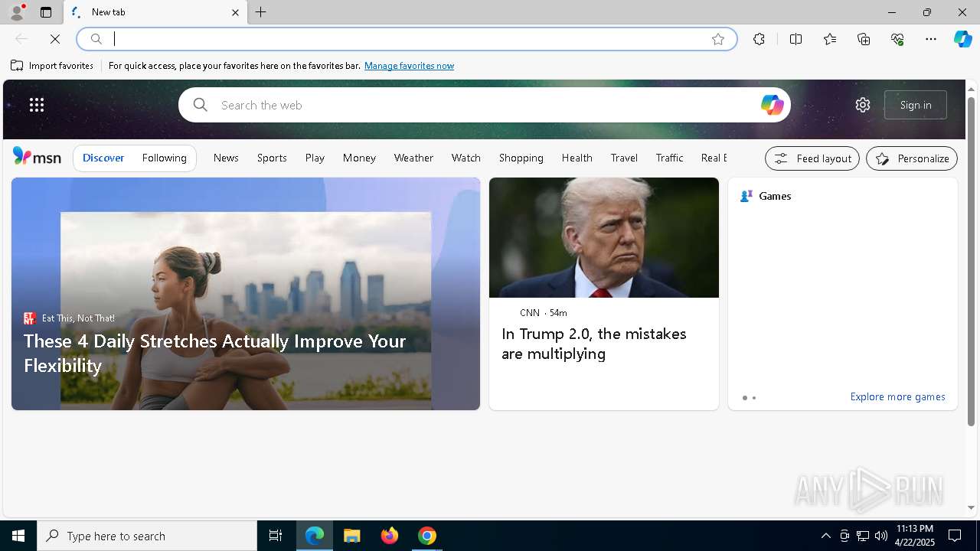The height and width of the screenshot is (551, 980).
Task: Open Copilot sidebar in toolbar
Action: click(962, 39)
